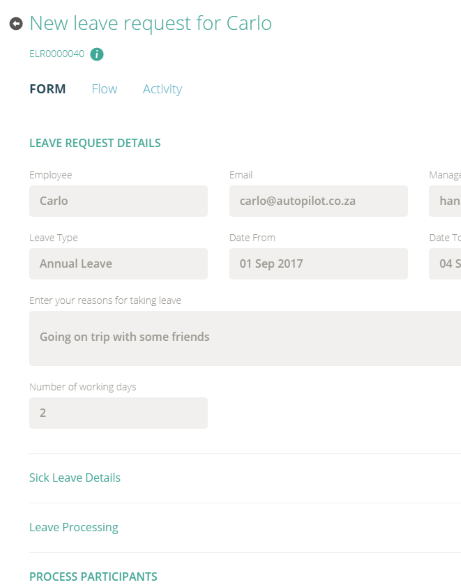The width and height of the screenshot is (461, 585).
Task: Click the Date To field
Action: click(x=445, y=264)
